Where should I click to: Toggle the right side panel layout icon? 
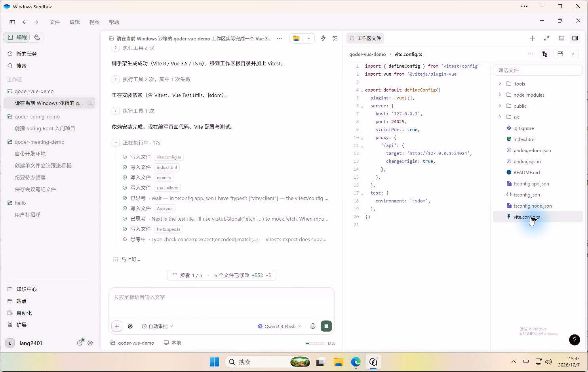(x=575, y=38)
